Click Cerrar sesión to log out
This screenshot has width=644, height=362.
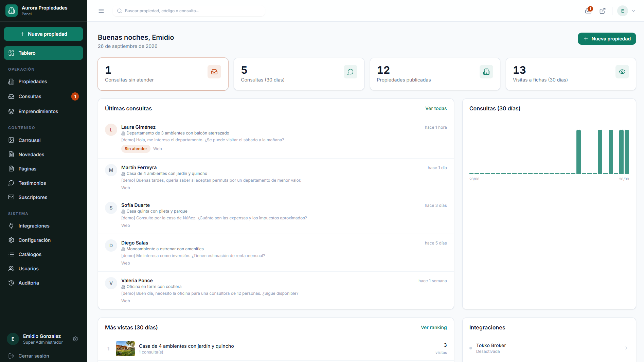point(43,356)
